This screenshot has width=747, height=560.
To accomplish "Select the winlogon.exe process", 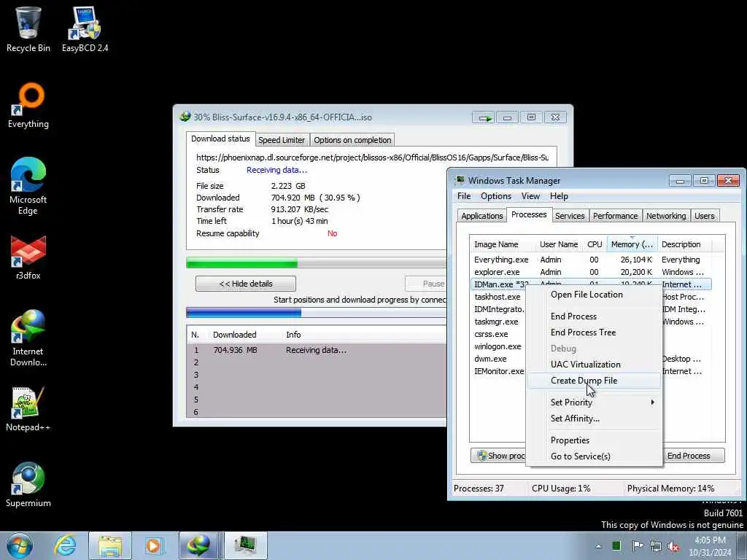I will 498,346.
